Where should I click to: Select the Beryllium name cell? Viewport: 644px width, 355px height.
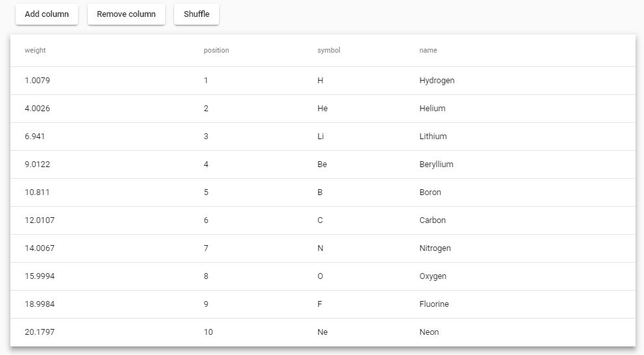[x=436, y=164]
